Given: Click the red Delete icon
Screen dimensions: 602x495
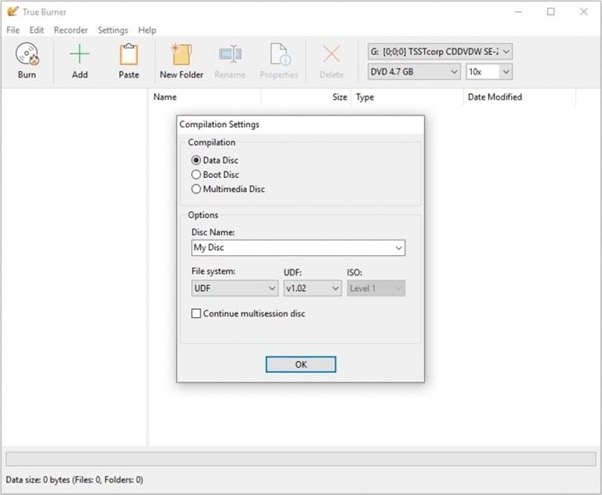Looking at the screenshot, I should click(331, 55).
